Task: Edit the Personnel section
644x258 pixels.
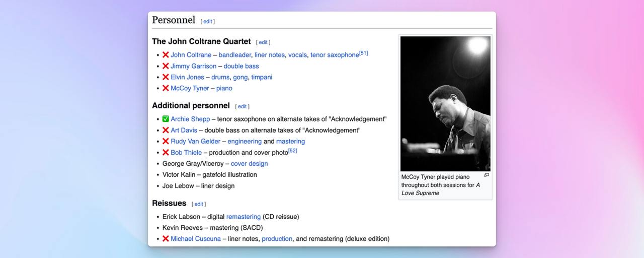Action: tap(207, 22)
